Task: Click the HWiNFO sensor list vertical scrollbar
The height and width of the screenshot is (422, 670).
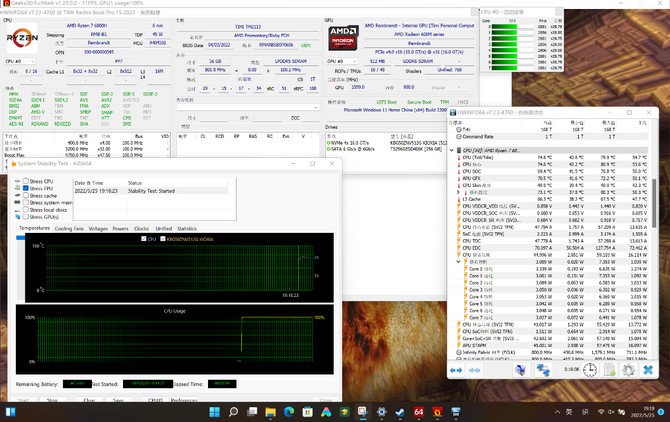Action: (x=654, y=239)
